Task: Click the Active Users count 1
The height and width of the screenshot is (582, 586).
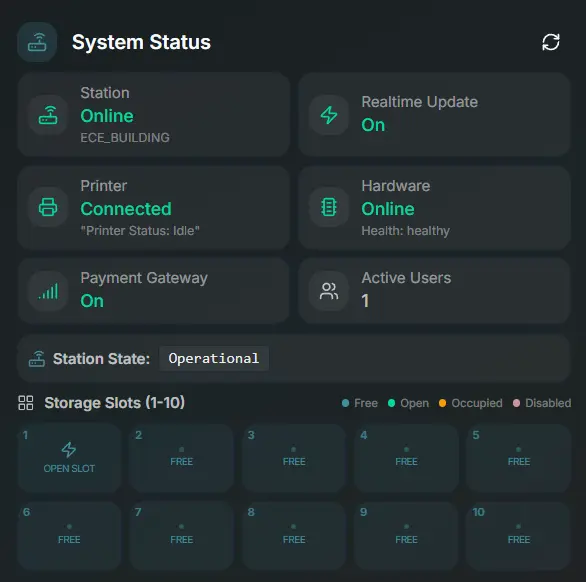Action: click(365, 301)
